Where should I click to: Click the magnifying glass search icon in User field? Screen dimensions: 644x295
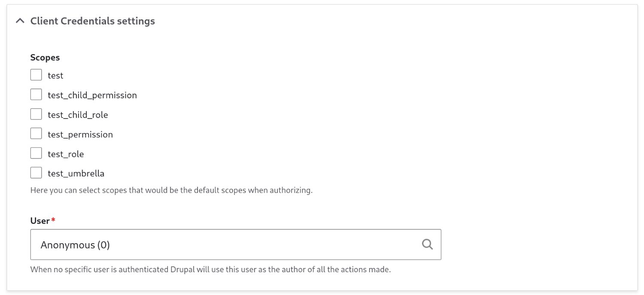(x=427, y=244)
